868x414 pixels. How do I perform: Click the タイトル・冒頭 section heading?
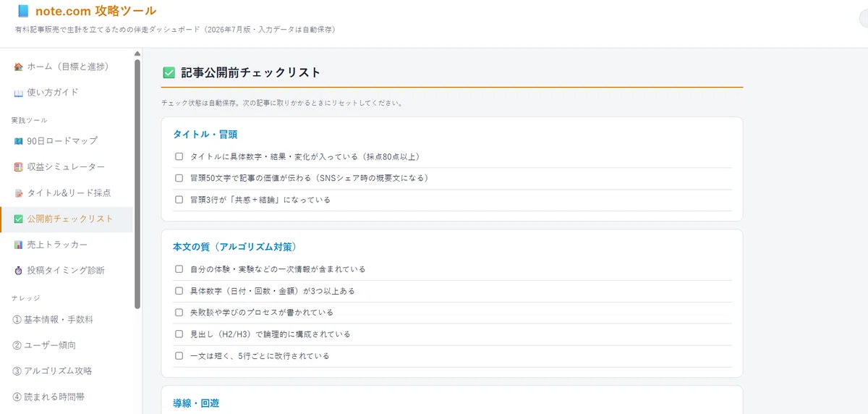205,135
